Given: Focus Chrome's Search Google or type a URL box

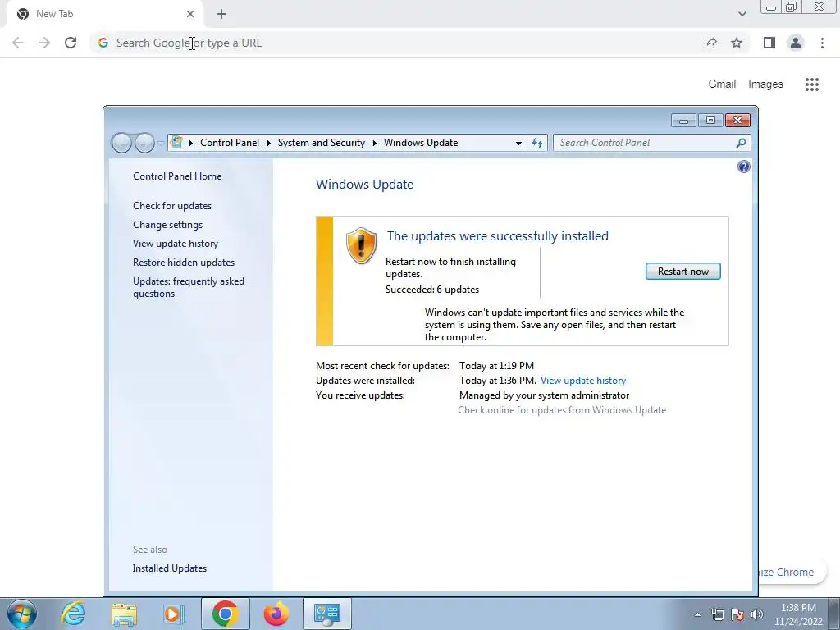Looking at the screenshot, I should point(396,43).
